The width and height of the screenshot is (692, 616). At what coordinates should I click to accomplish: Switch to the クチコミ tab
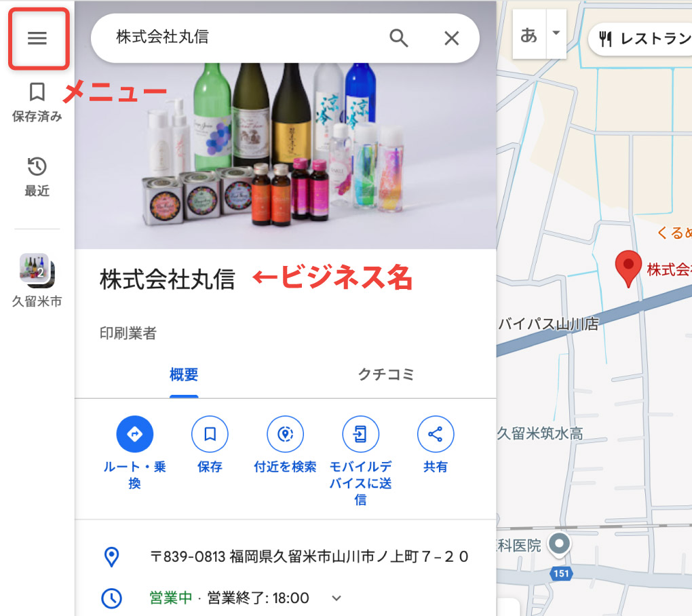(386, 375)
